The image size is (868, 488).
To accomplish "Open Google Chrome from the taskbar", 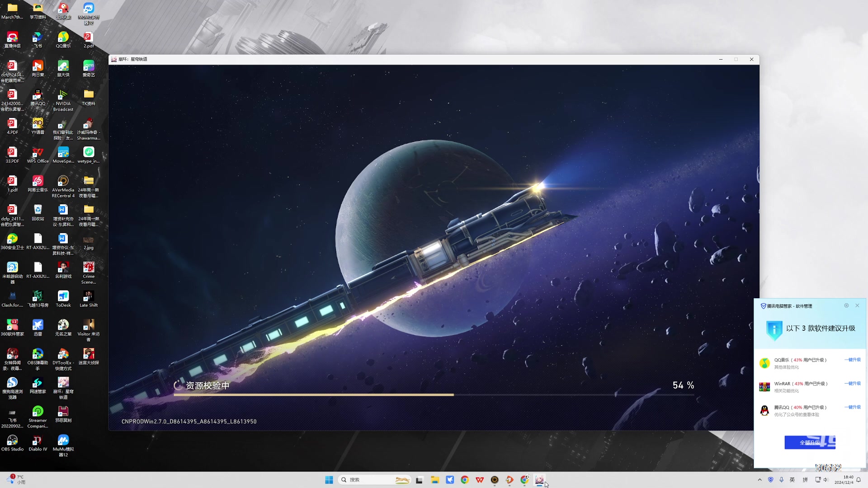I will (465, 480).
